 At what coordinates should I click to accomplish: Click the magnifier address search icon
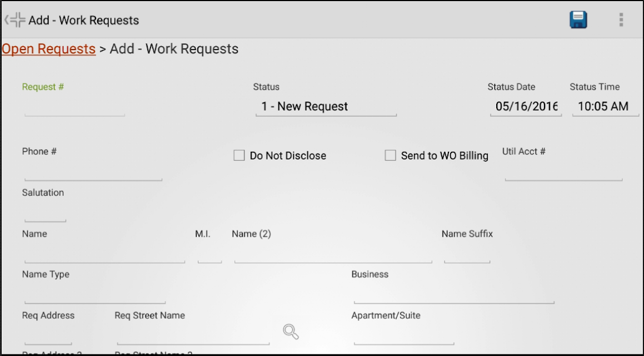pos(291,332)
